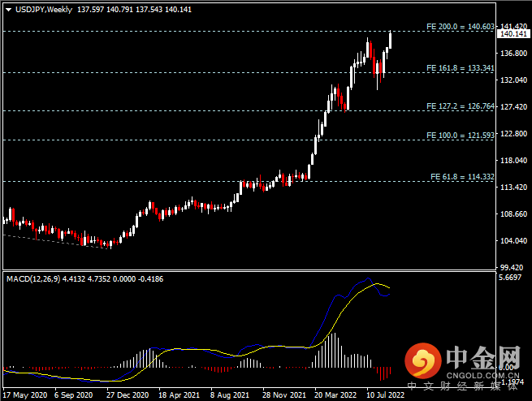Click the current price tag 140.141
Image resolution: width=532 pixels, height=401 pixels.
(513, 34)
